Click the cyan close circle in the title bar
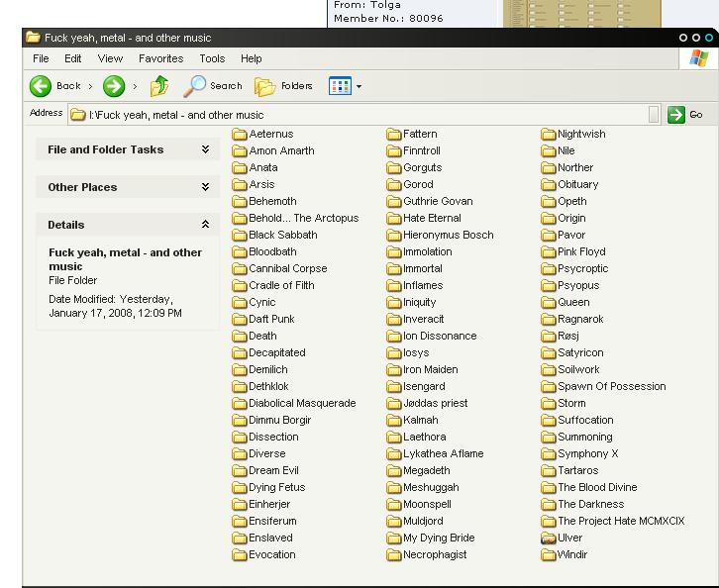Viewport: 719px width, 588px height. pyautogui.click(x=709, y=38)
